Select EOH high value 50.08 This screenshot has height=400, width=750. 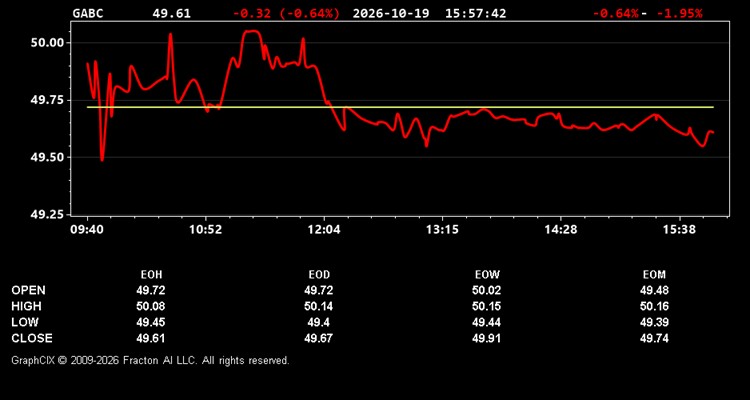tap(151, 306)
